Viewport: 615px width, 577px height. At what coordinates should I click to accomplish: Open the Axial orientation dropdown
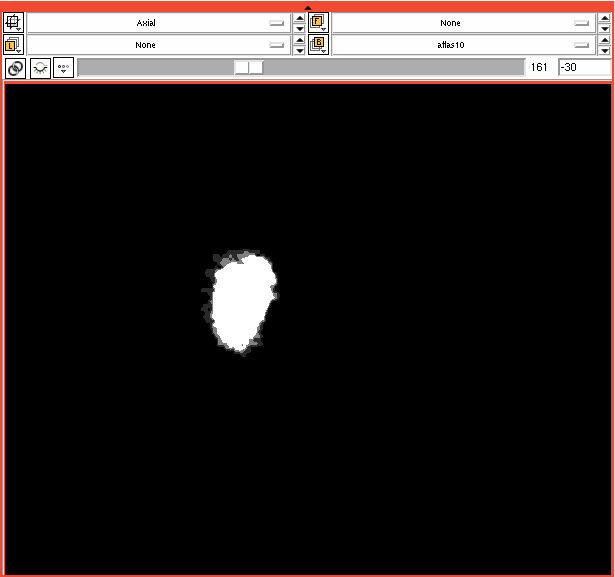coord(159,23)
